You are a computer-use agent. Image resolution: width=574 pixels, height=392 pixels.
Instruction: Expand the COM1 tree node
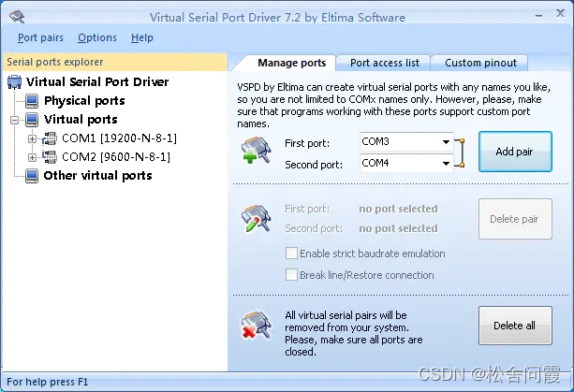32,139
